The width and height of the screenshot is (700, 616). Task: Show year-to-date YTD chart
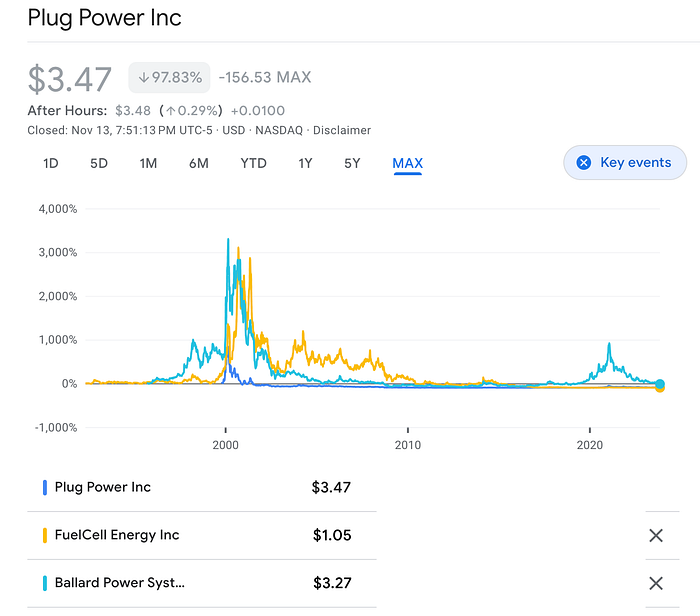click(253, 163)
